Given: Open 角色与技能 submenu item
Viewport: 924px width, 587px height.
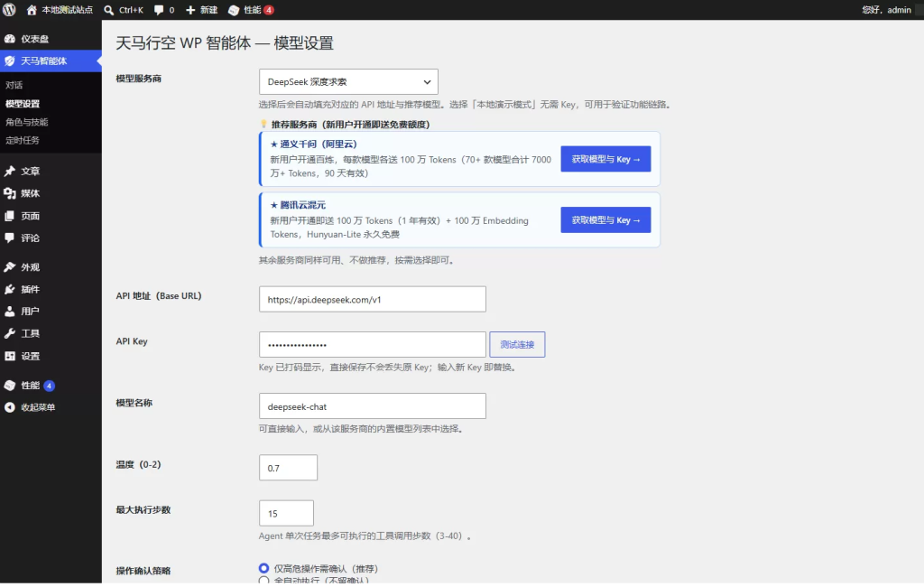Looking at the screenshot, I should click(26, 122).
